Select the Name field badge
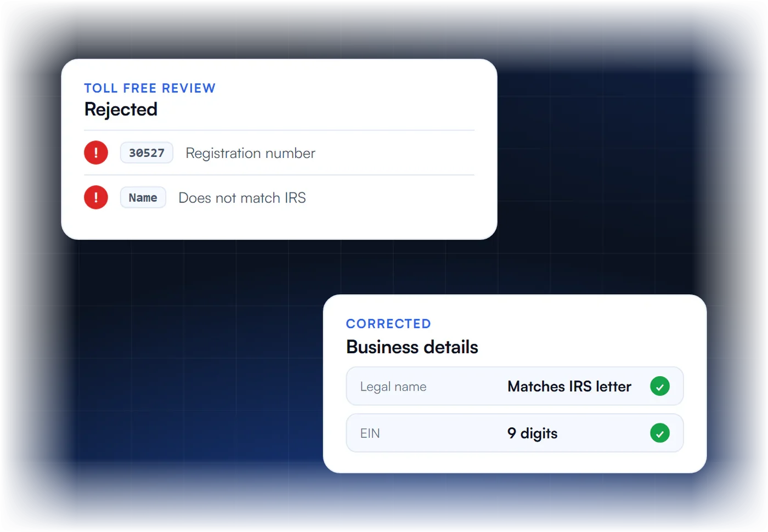 tap(143, 197)
